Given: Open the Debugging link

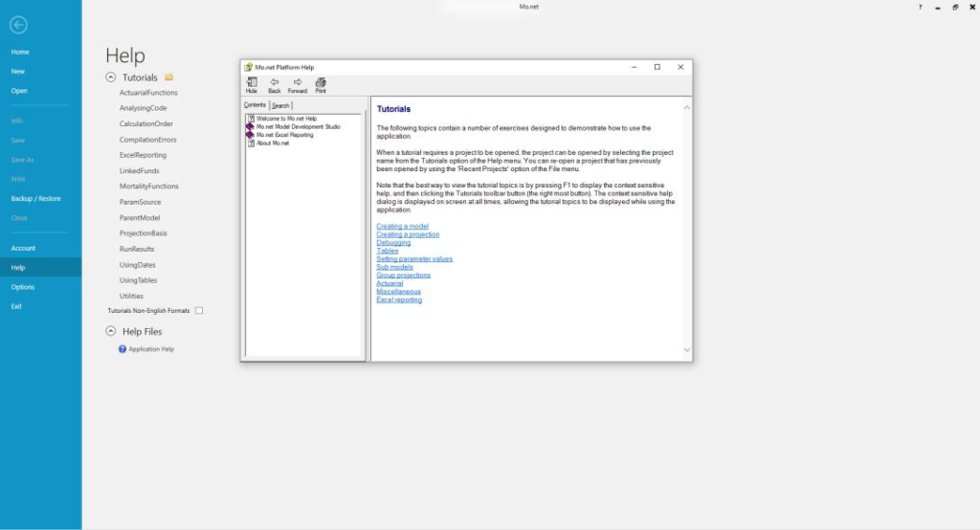Looking at the screenshot, I should pos(393,242).
